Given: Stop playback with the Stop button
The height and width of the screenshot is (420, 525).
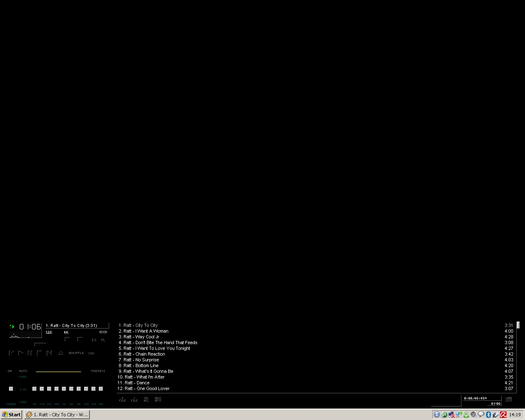Looking at the screenshot, I should click(x=39, y=353).
